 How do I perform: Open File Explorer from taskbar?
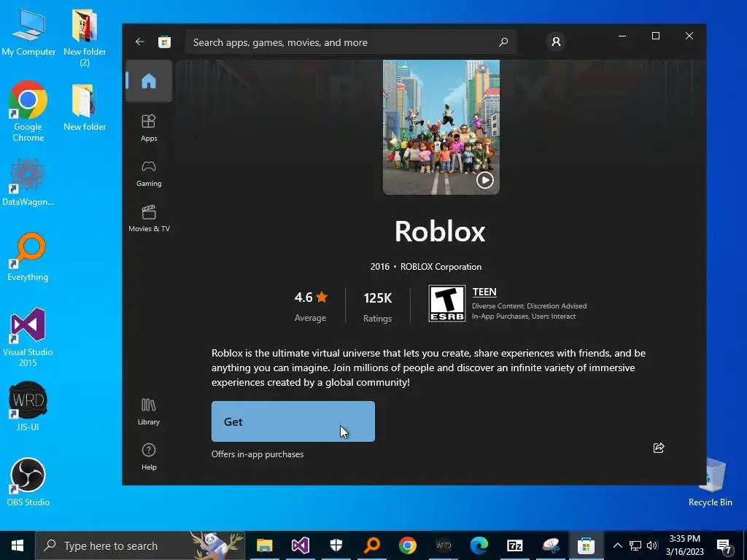[x=264, y=545]
